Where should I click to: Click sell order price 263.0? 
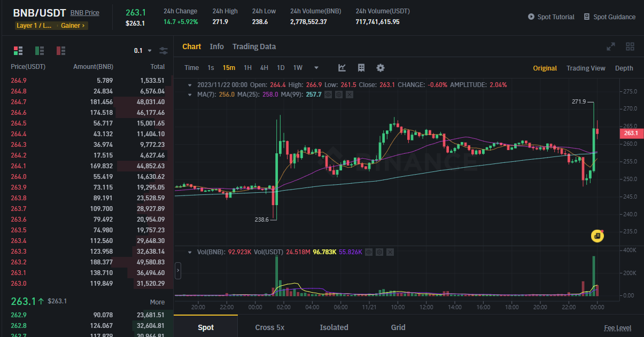(19, 284)
